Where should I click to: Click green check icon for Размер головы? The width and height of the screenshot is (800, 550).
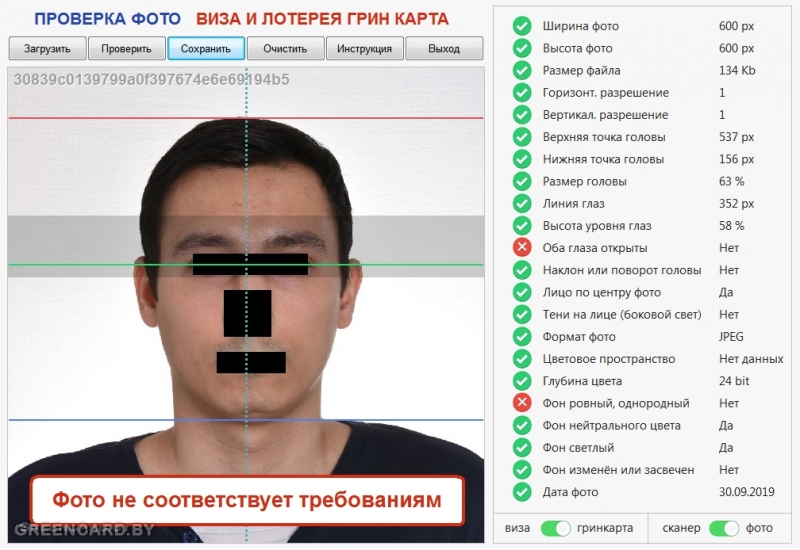(522, 181)
